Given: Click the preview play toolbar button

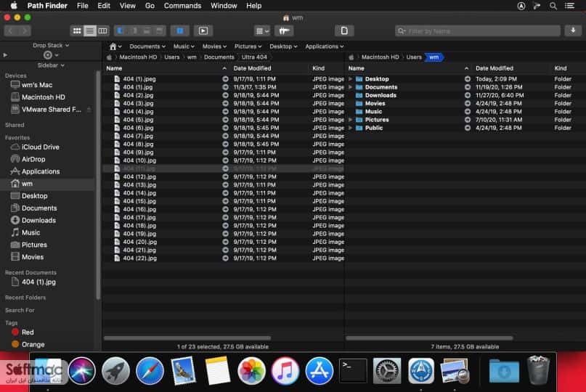Looking at the screenshot, I should [x=203, y=31].
